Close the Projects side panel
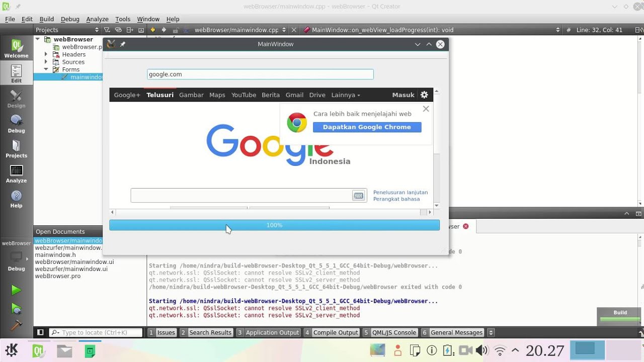Viewport: 644px width, 362px height. click(141, 30)
